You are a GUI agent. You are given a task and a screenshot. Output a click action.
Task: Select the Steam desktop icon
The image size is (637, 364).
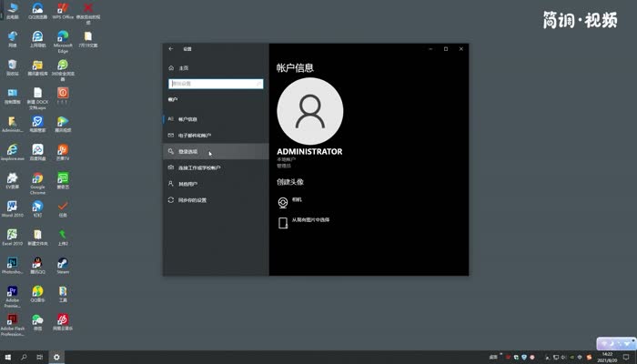(63, 263)
